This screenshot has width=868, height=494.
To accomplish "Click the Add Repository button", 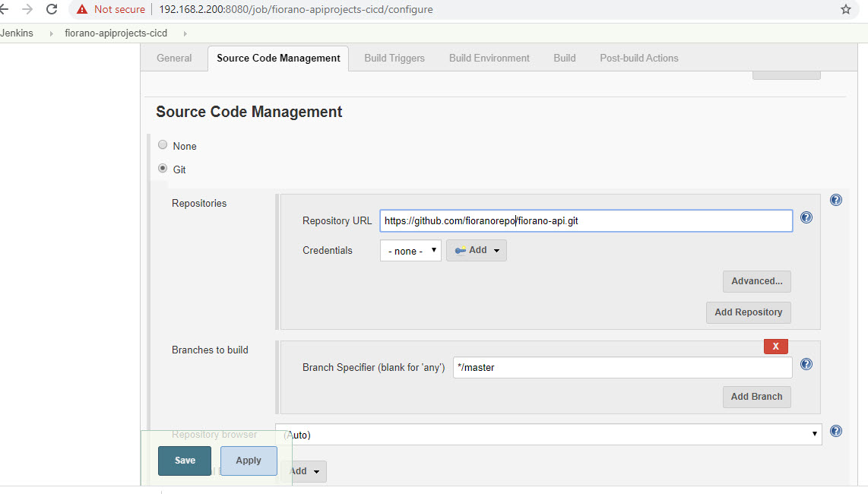I will click(749, 312).
